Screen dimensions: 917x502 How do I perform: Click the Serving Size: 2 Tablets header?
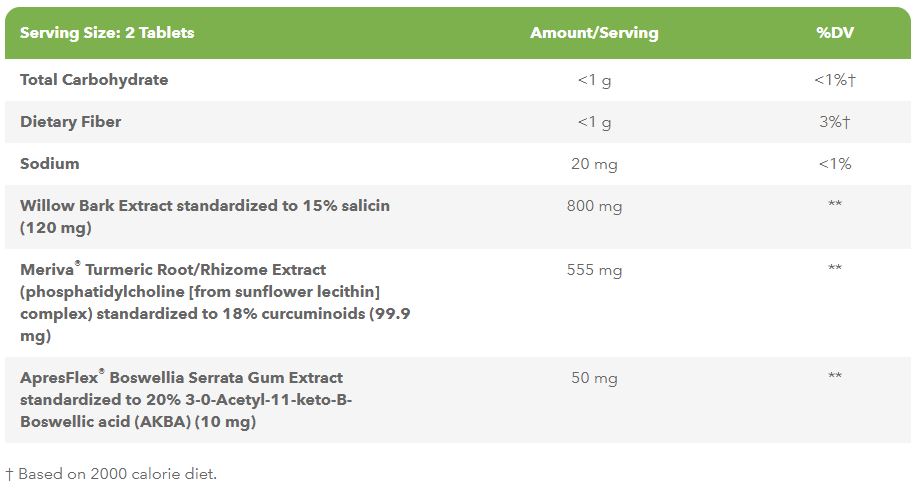107,33
